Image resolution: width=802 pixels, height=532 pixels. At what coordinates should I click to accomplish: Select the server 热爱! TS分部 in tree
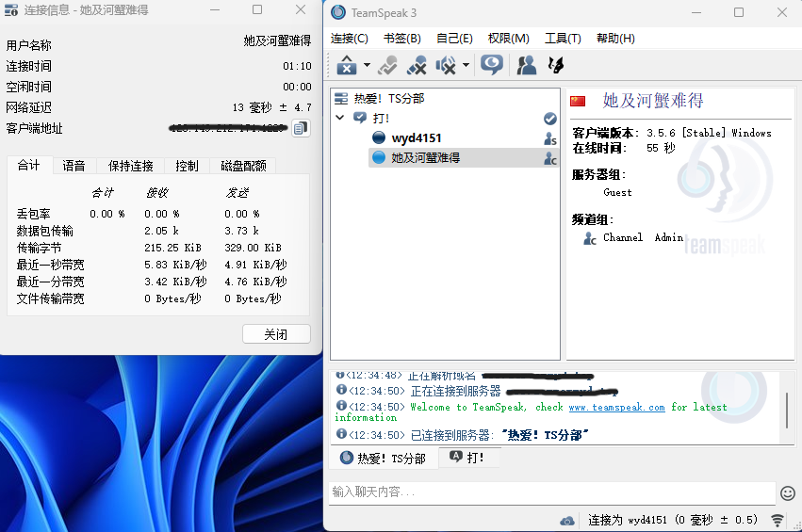coord(389,99)
